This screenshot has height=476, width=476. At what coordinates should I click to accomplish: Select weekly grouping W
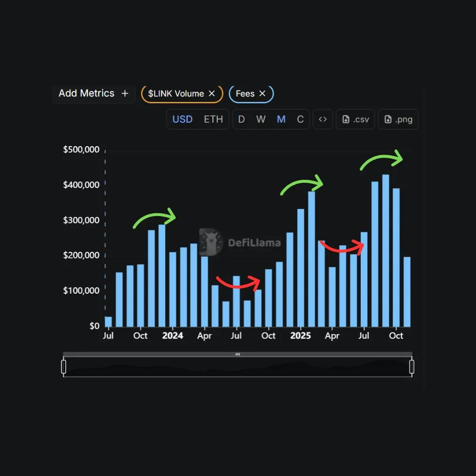tap(261, 119)
